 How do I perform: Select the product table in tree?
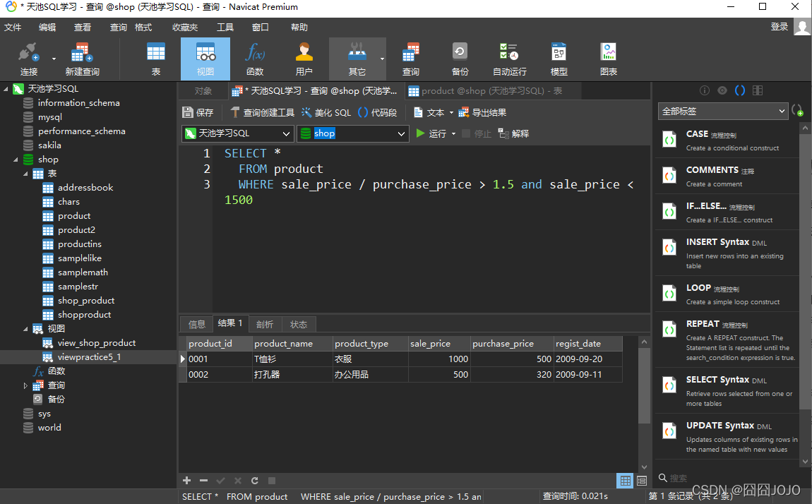[x=74, y=216]
